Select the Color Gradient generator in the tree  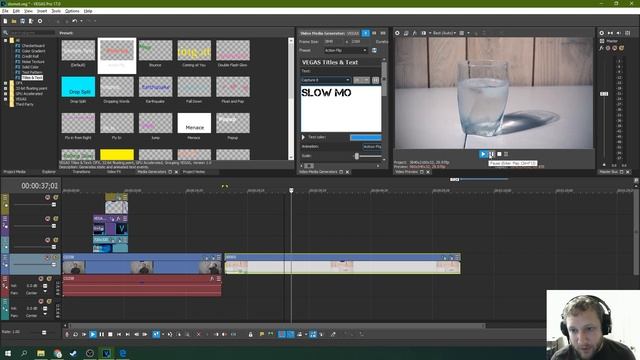[x=33, y=51]
